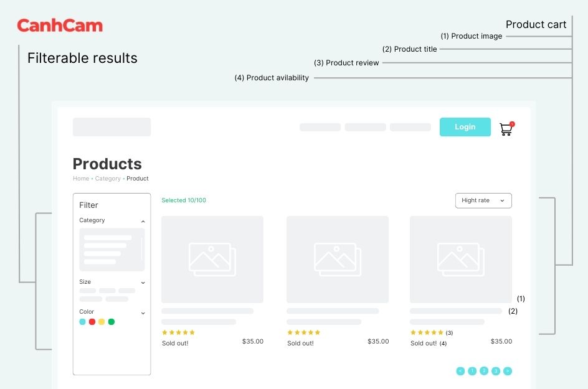The image size is (588, 389).
Task: Click the first product's image placeholder icon
Action: click(212, 259)
